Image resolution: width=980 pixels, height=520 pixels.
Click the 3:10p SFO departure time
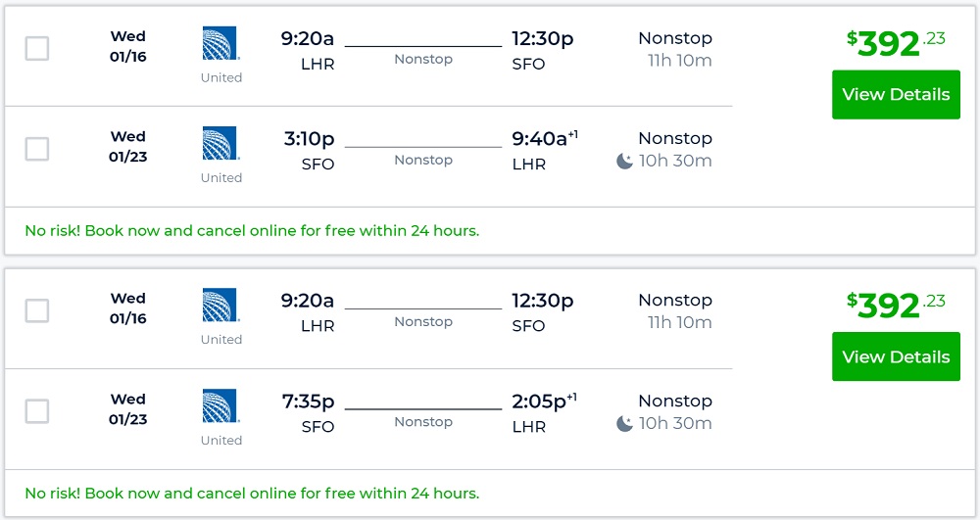click(x=309, y=139)
